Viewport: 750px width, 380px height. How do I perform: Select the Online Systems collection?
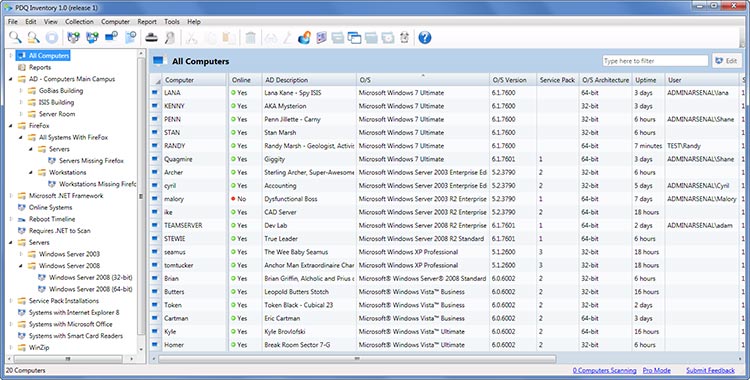50,207
